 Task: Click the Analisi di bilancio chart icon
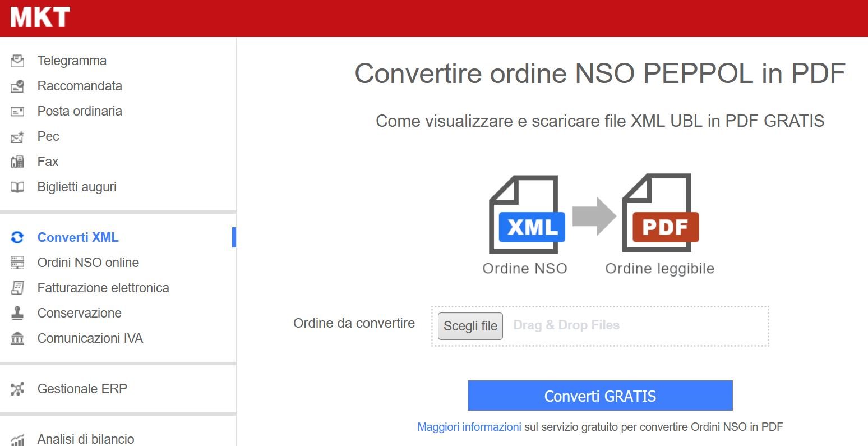(17, 439)
